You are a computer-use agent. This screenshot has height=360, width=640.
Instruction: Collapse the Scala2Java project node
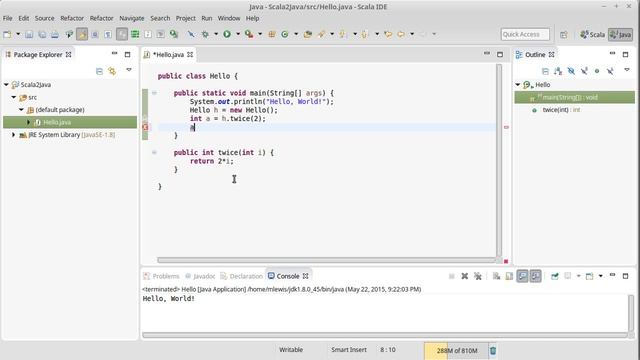6,85
